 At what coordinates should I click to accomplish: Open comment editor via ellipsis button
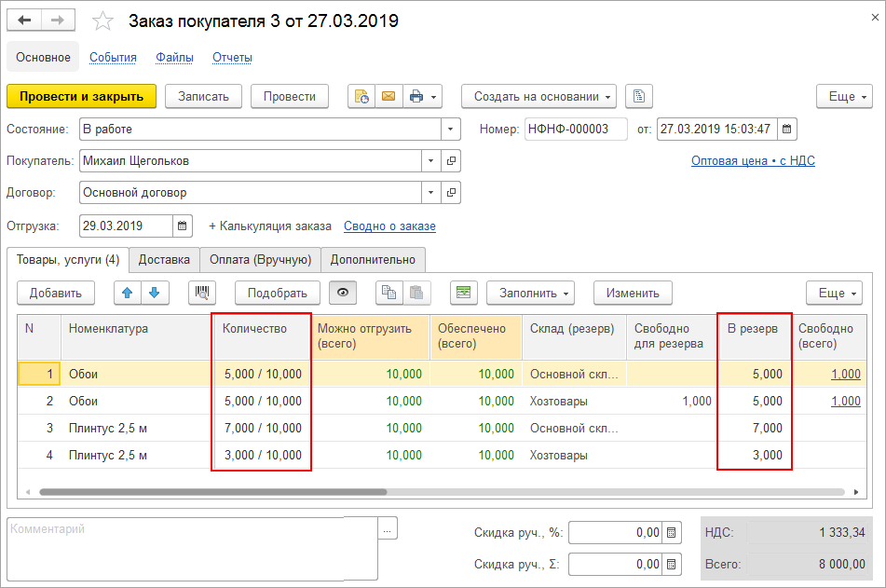[x=387, y=530]
